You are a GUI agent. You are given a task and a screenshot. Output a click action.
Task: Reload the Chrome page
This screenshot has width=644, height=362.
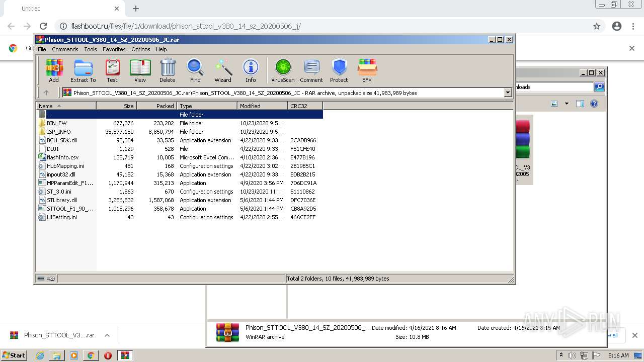(x=43, y=26)
